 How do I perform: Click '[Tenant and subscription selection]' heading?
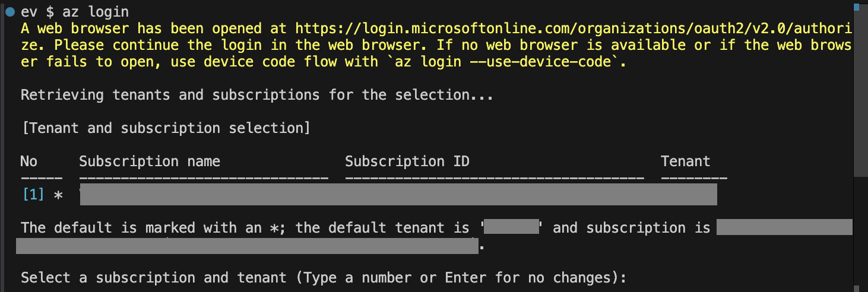pyautogui.click(x=166, y=128)
